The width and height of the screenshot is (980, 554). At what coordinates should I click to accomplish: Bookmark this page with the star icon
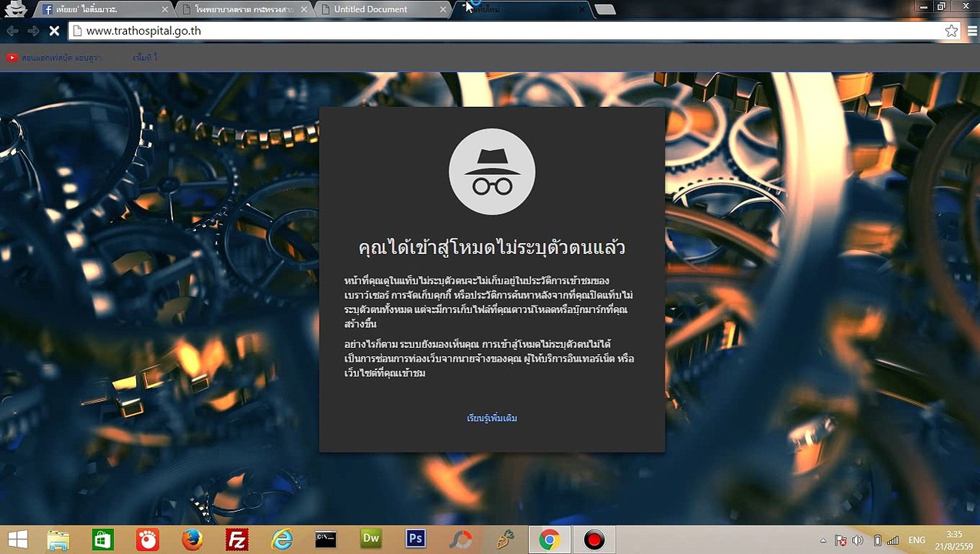click(x=952, y=31)
